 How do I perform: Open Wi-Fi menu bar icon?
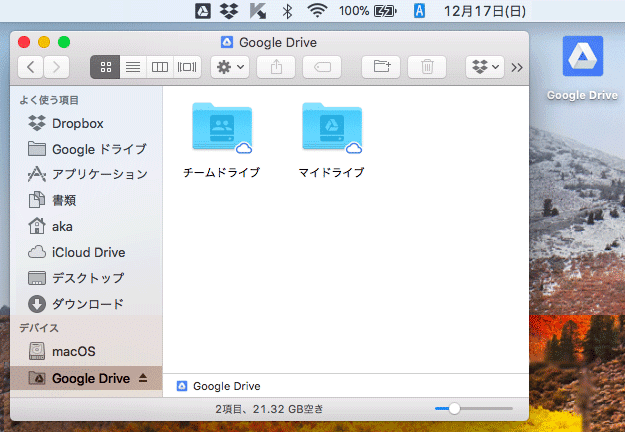click(x=317, y=11)
